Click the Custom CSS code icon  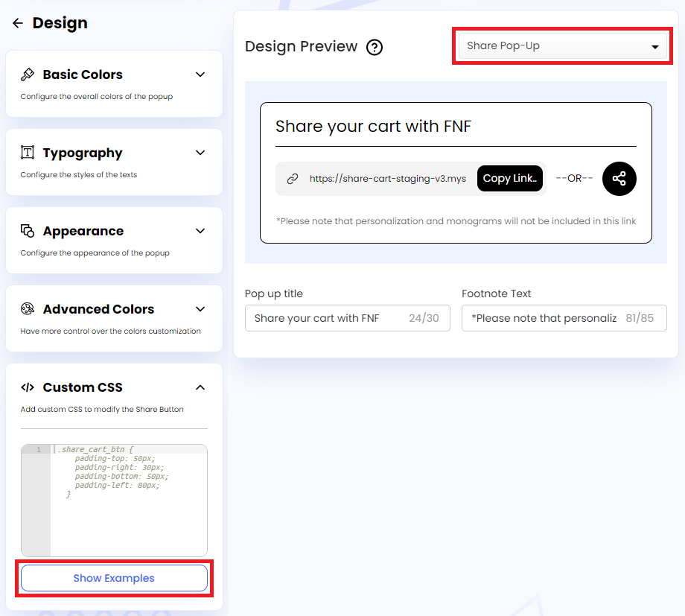[28, 387]
